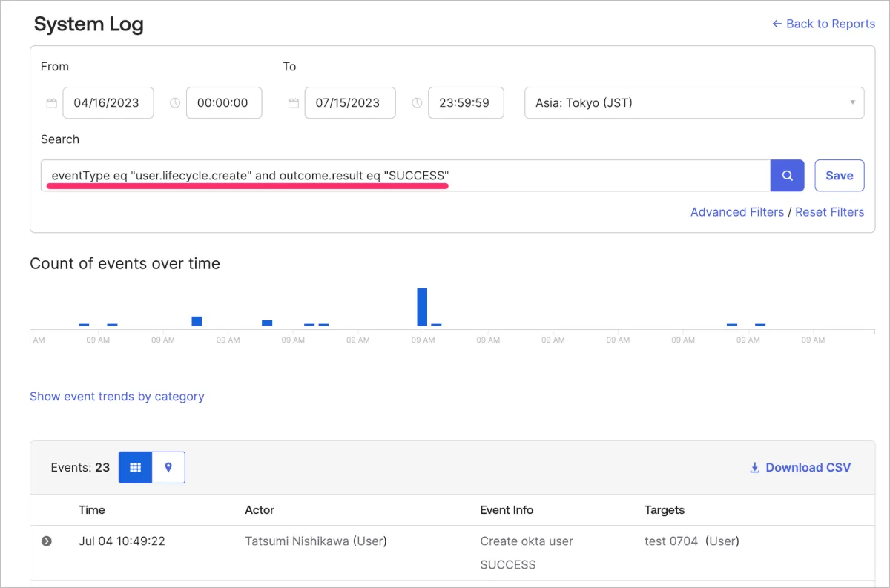Switch to map pin view
The image size is (890, 588).
pyautogui.click(x=168, y=467)
